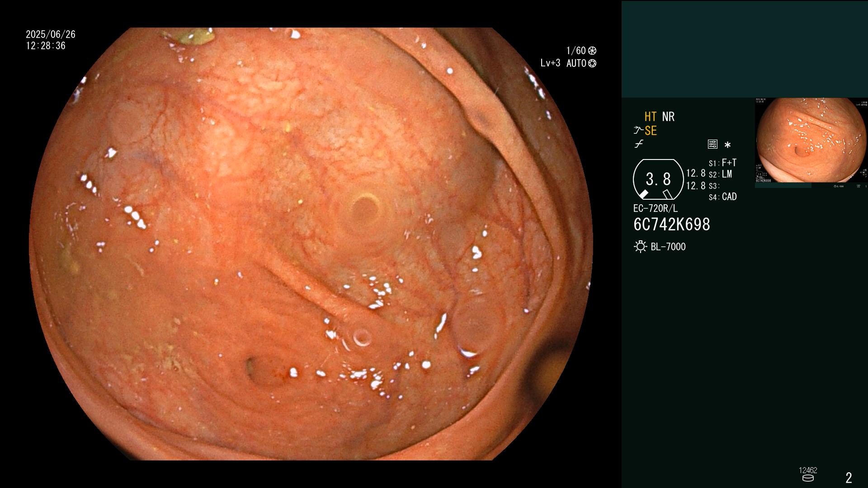Click the remaining image count 12462
The image size is (868, 488).
[x=808, y=470]
